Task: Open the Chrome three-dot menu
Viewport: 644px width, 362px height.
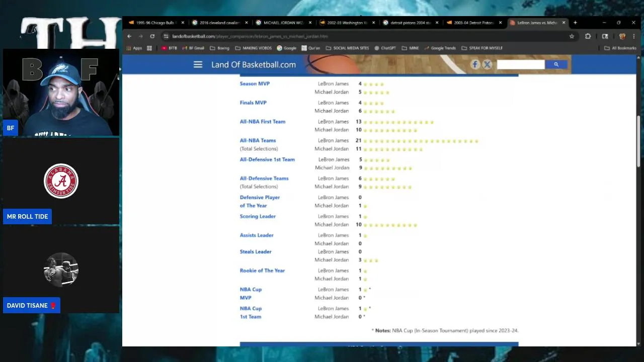Action: [633, 36]
